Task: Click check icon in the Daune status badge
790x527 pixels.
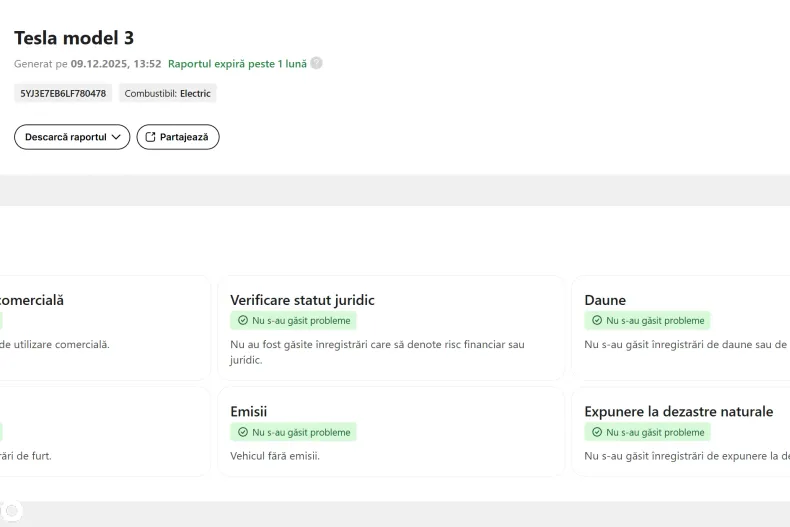Action: (x=597, y=321)
